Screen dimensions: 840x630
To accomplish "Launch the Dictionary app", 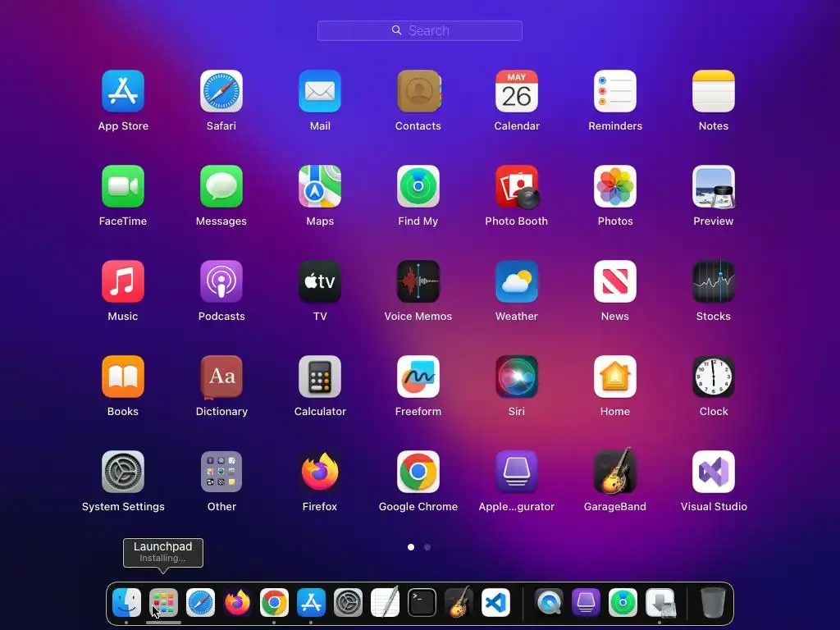I will [221, 377].
